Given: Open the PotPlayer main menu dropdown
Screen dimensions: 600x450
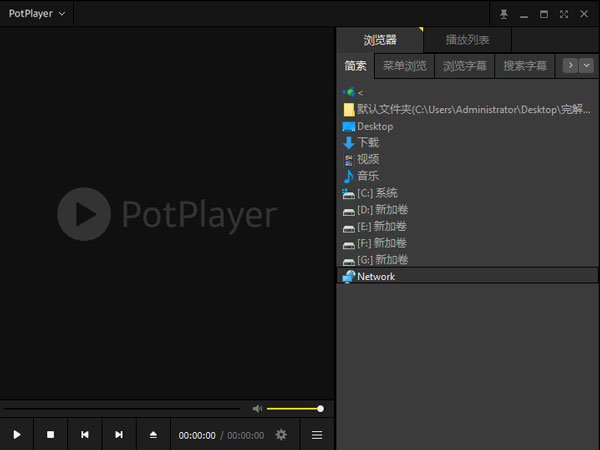Looking at the screenshot, I should pyautogui.click(x=38, y=14).
